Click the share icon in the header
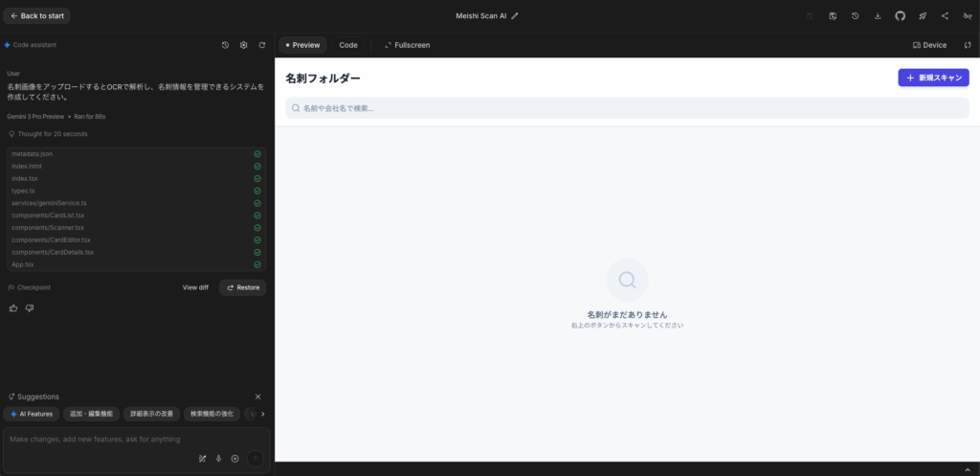The height and width of the screenshot is (476, 980). tap(946, 16)
